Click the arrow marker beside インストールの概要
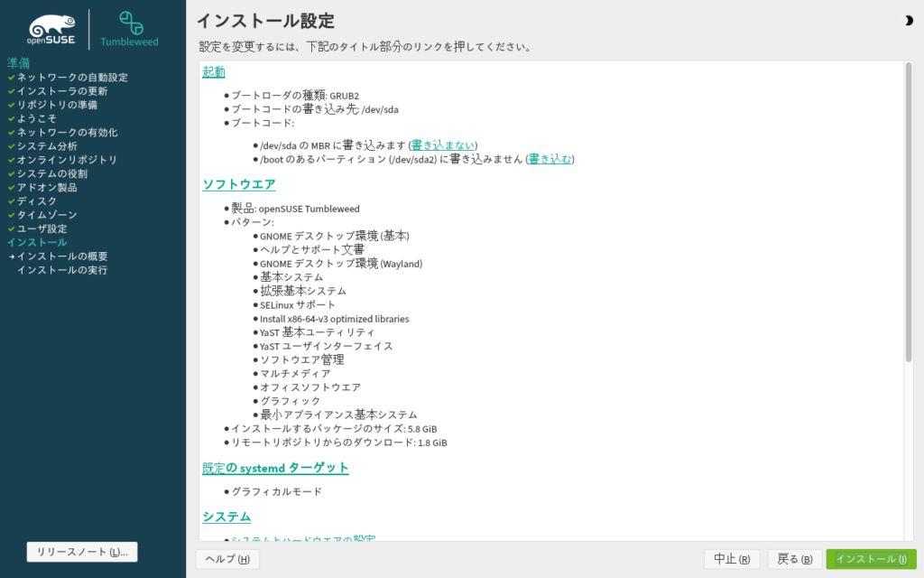The width and height of the screenshot is (924, 578). pos(12,256)
